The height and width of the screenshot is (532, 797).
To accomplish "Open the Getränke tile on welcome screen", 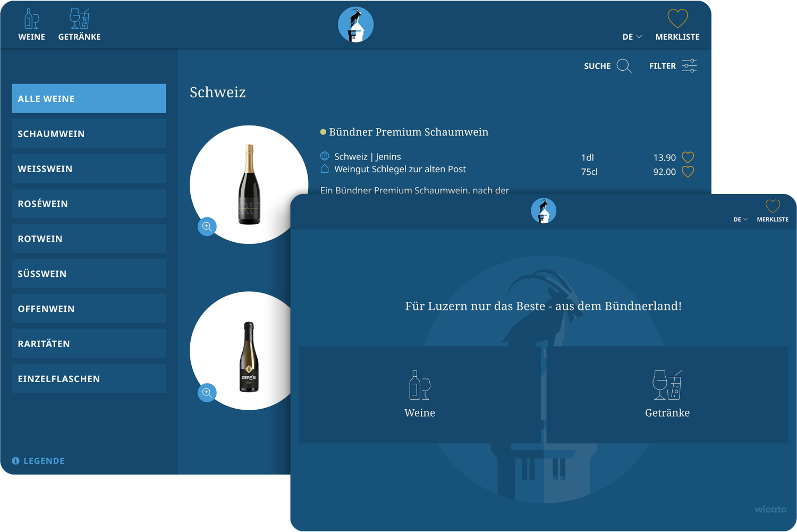I will [x=667, y=394].
